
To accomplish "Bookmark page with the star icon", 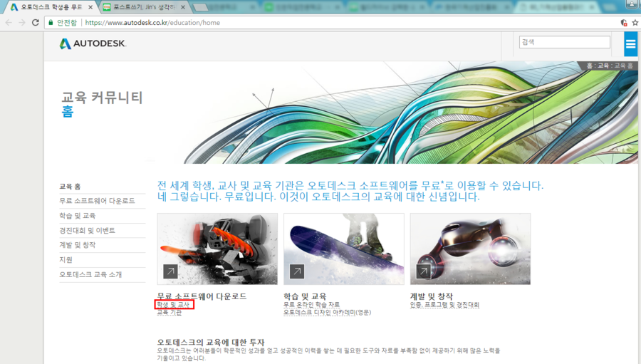I will tap(635, 23).
